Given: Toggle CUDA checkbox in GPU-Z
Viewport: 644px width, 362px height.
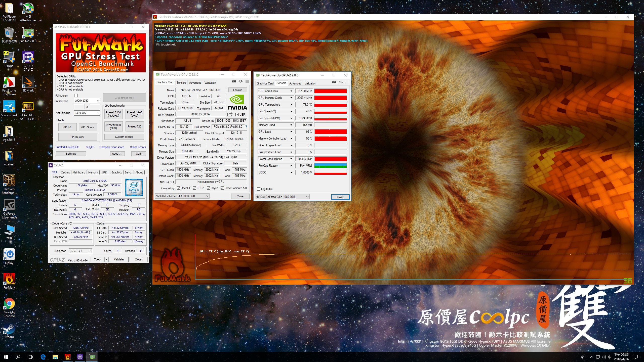Looking at the screenshot, I should (x=194, y=188).
